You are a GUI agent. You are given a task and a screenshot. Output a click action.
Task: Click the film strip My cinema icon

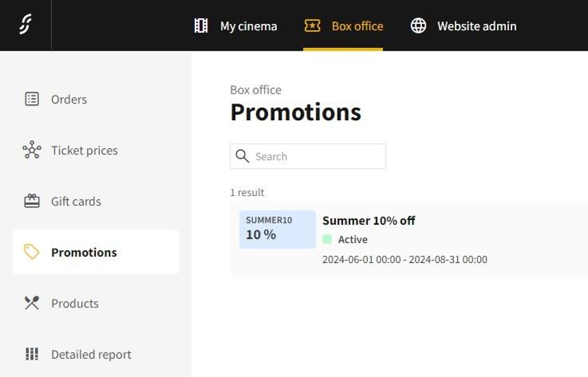click(x=201, y=26)
